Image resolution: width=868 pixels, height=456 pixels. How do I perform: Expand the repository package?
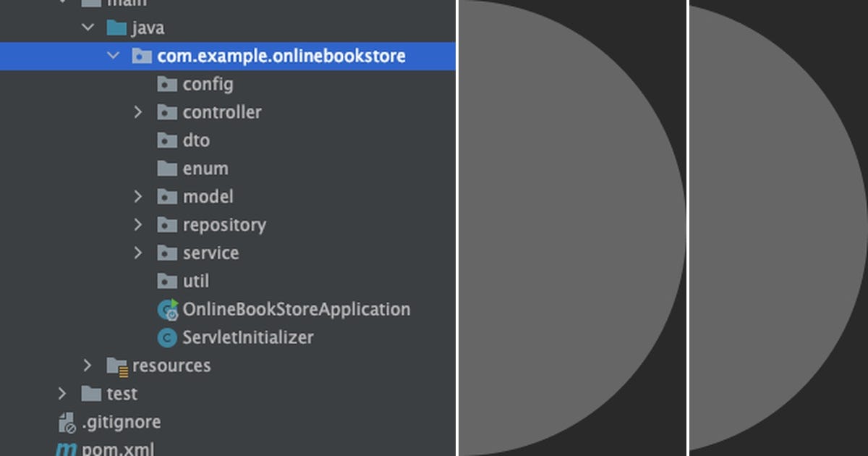coord(138,224)
